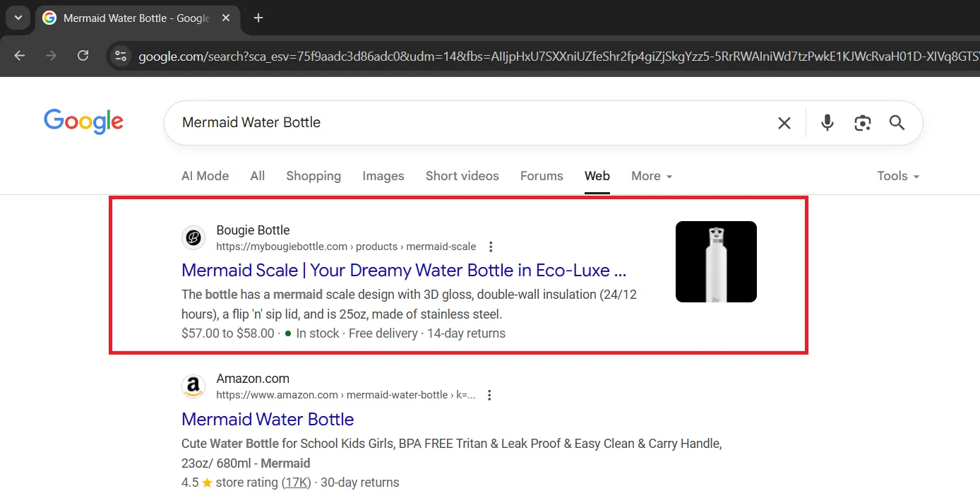Expand the Tools dropdown

(x=897, y=176)
